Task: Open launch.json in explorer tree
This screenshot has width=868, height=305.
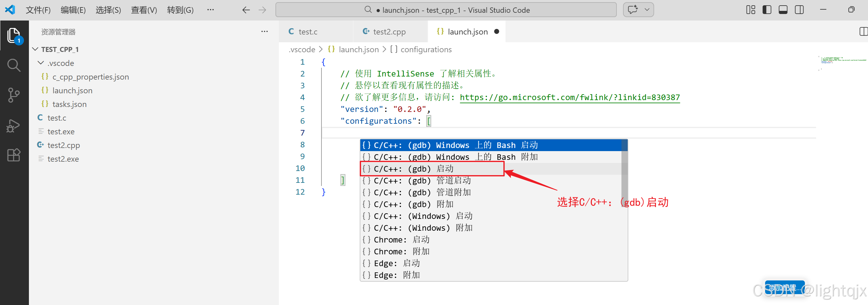Action: point(72,91)
